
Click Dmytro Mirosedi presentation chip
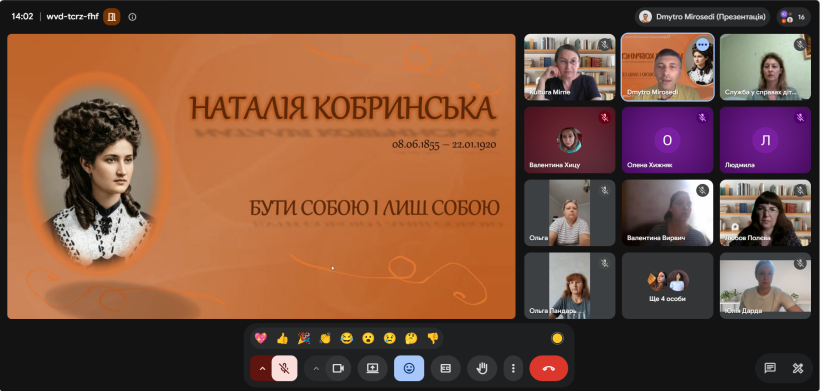(702, 17)
